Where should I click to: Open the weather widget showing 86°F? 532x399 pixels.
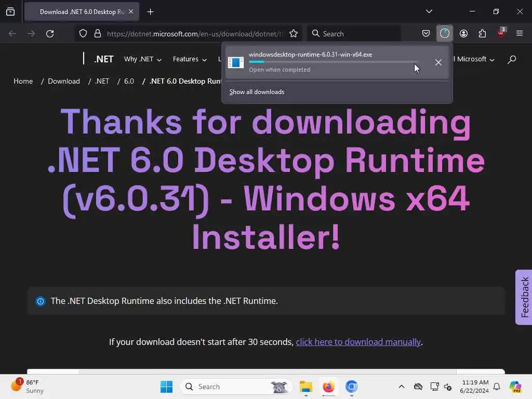click(27, 386)
